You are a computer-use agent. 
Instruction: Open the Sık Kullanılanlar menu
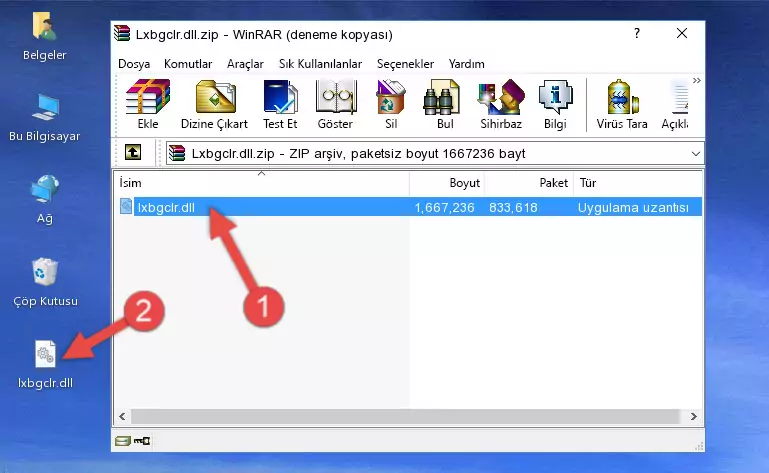point(320,64)
